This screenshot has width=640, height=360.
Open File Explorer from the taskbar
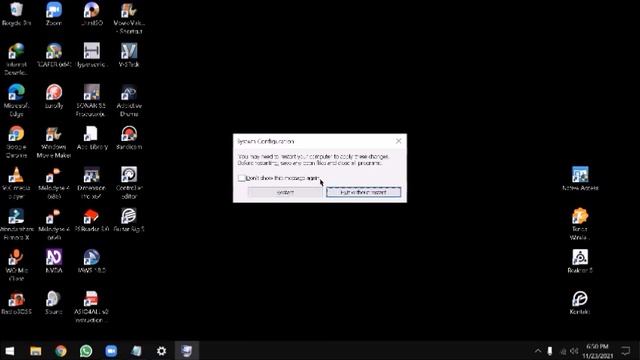(x=36, y=351)
